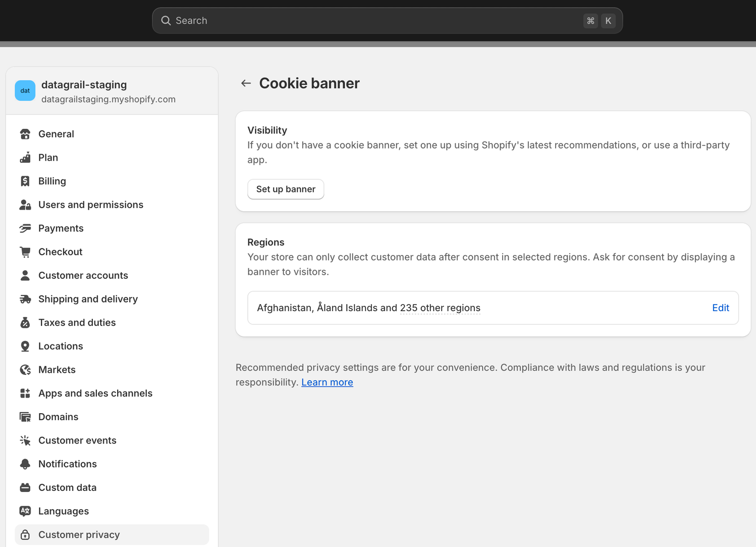Navigate to Markets settings
Viewport: 756px width, 547px height.
point(112,370)
